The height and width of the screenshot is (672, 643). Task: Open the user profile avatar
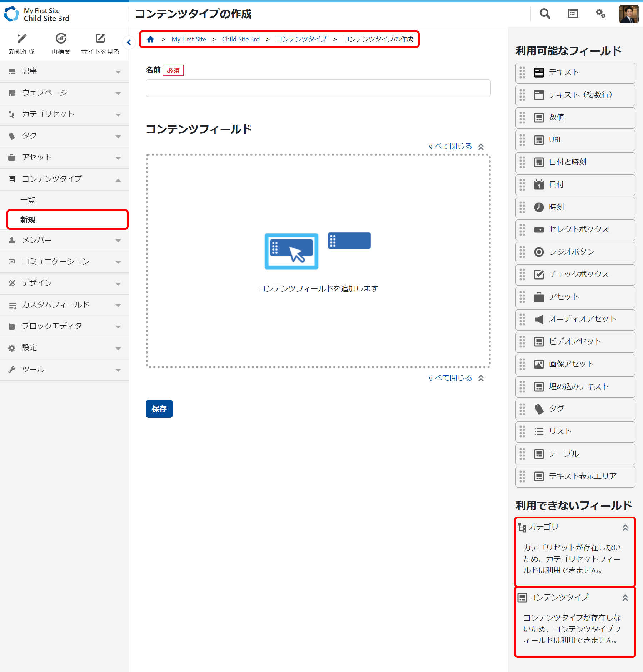pos(628,14)
